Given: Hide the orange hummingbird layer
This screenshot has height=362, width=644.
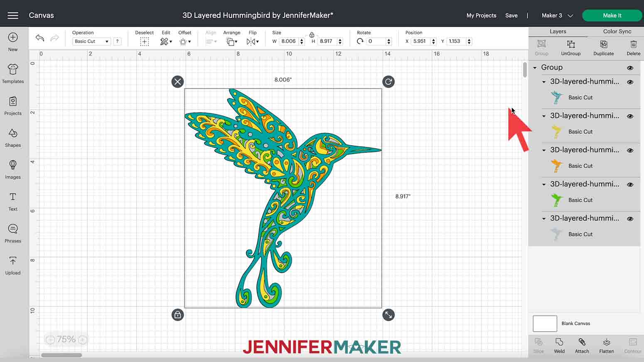Looking at the screenshot, I should pos(630,150).
